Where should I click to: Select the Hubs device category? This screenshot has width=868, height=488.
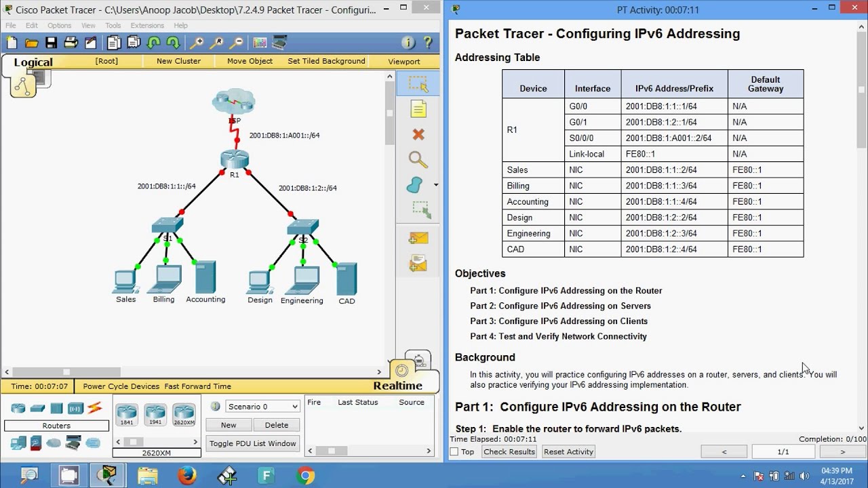coord(56,408)
